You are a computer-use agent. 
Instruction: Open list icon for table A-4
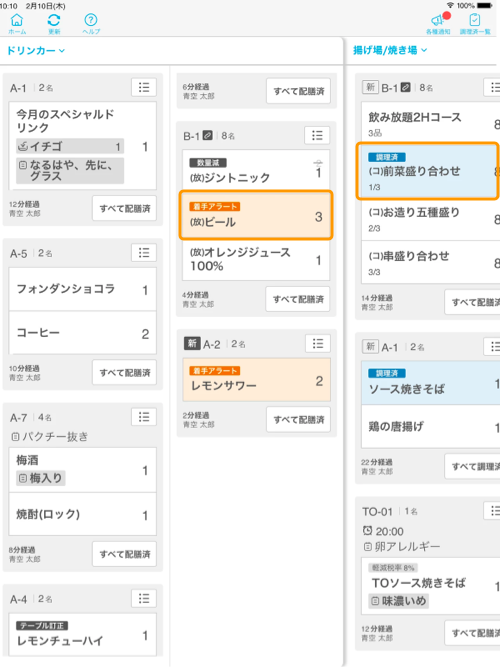[144, 599]
